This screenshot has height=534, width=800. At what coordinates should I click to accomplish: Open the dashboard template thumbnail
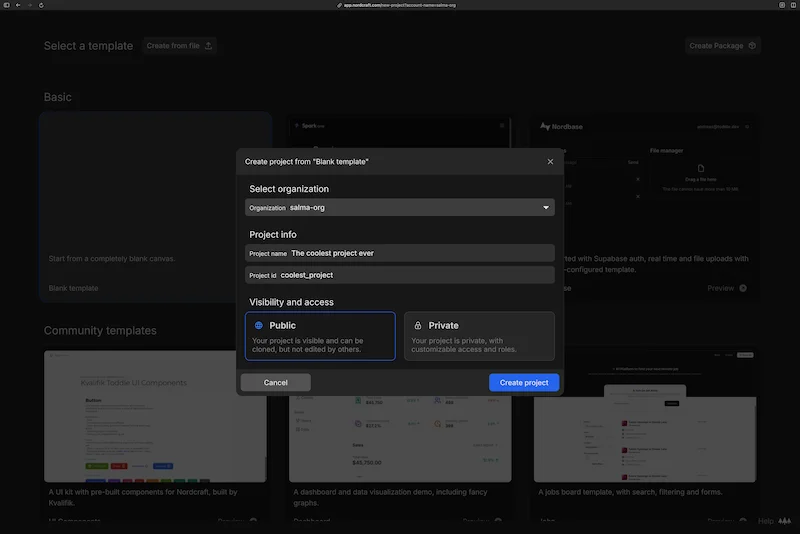[400, 439]
